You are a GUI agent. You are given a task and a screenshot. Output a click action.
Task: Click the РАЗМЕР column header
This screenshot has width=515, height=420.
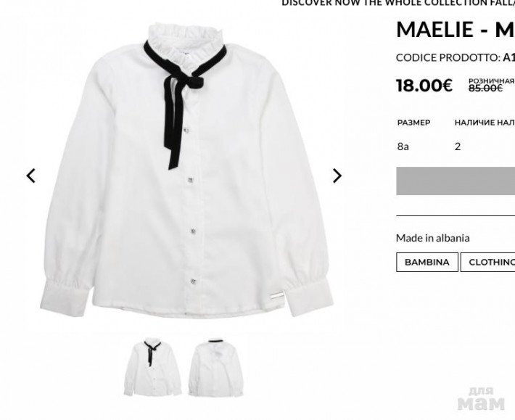[414, 123]
